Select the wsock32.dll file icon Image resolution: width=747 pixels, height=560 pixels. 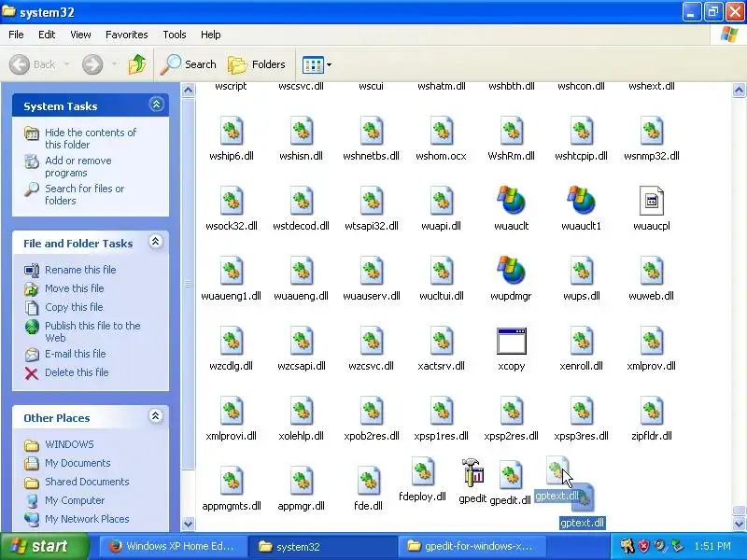(232, 201)
